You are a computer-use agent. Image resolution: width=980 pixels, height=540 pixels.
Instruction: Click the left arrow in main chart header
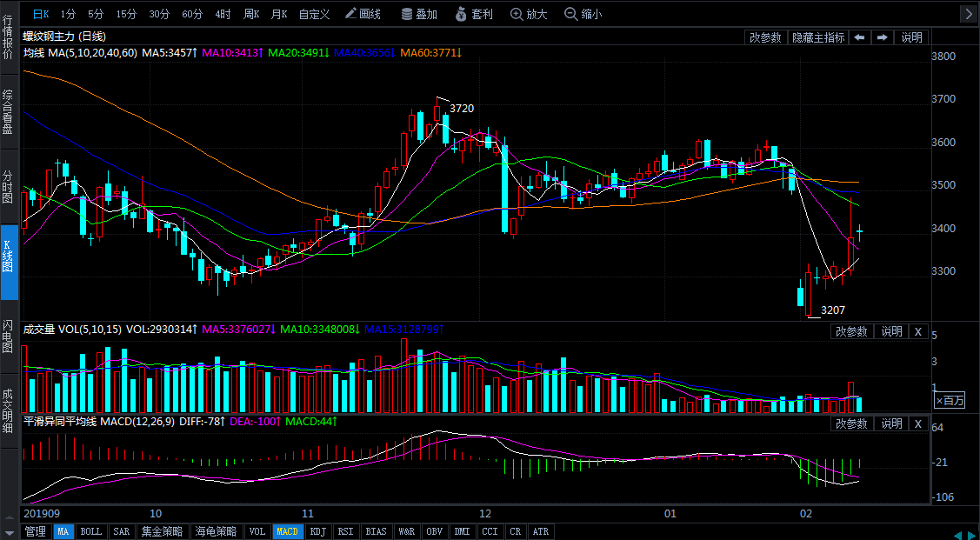[x=858, y=37]
